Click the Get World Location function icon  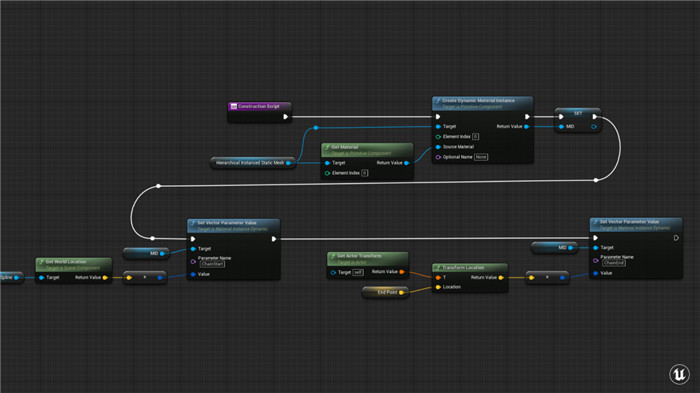click(42, 262)
